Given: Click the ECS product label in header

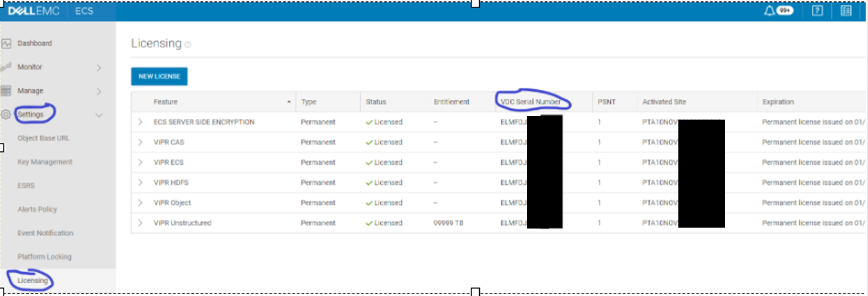Looking at the screenshot, I should click(x=84, y=11).
